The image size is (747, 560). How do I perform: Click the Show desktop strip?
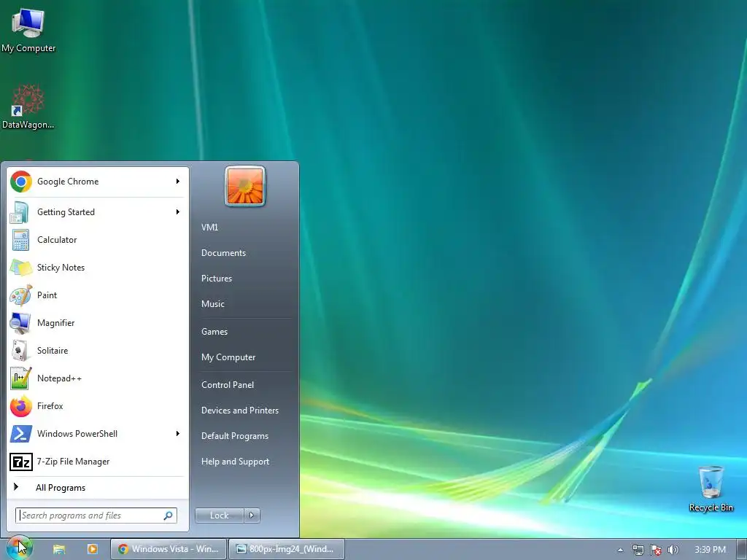742,549
